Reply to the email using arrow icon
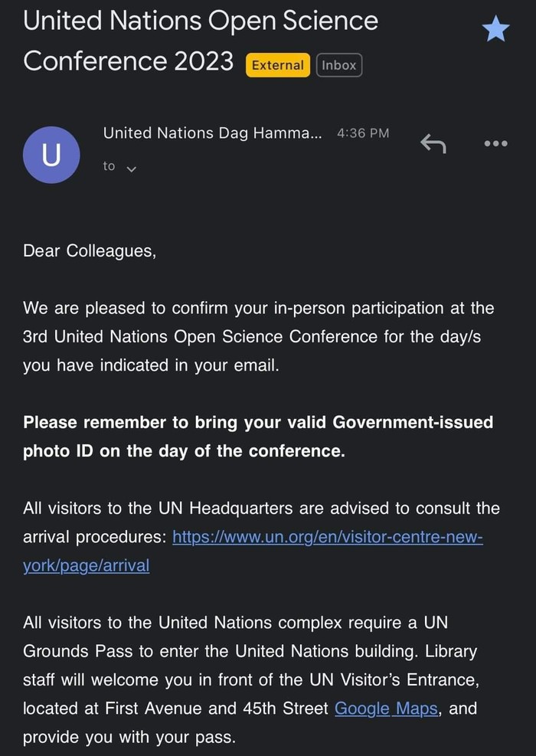This screenshot has height=756, width=536. coord(433,142)
